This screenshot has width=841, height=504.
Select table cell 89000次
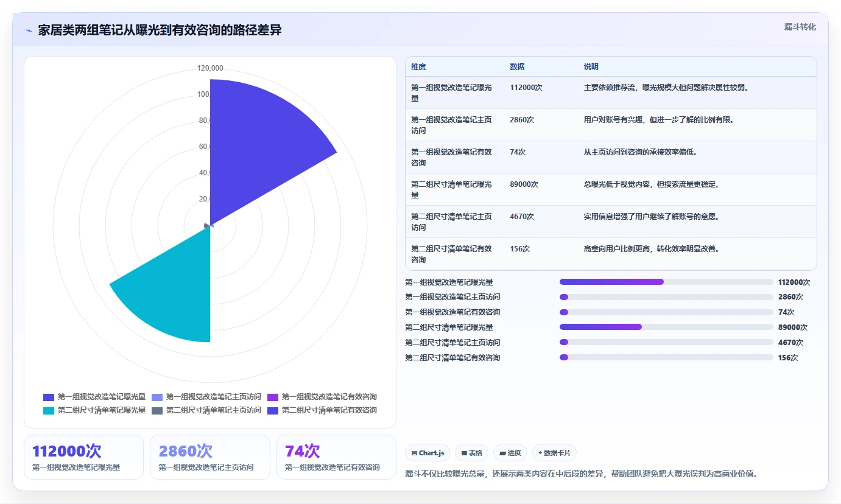524,184
